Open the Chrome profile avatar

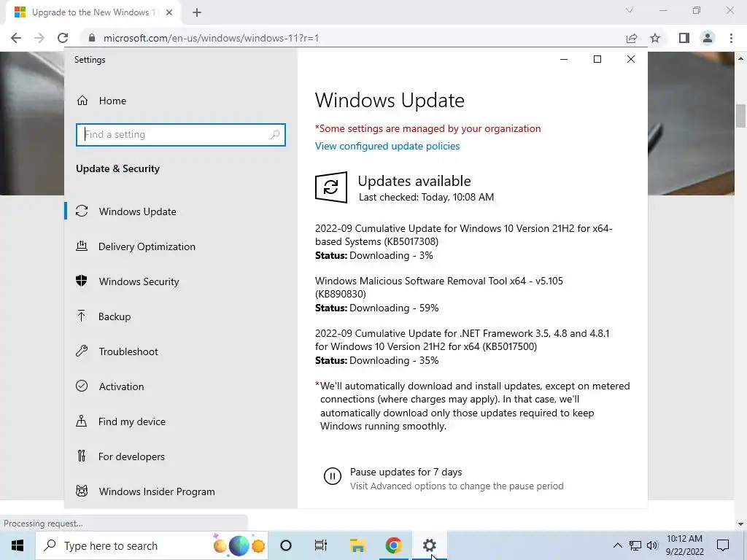(708, 38)
